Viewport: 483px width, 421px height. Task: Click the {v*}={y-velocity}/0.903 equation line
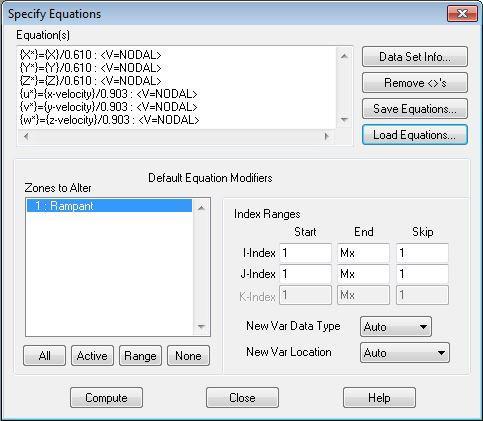(x=108, y=107)
